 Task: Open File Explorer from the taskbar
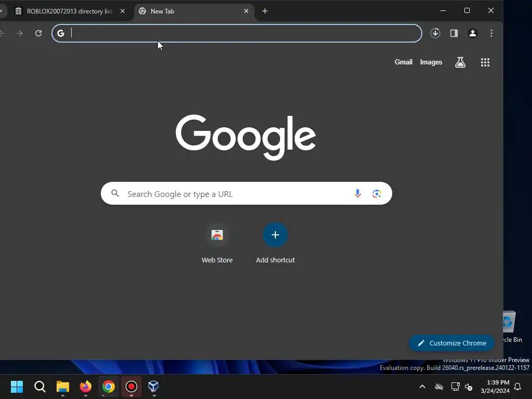[63, 387]
